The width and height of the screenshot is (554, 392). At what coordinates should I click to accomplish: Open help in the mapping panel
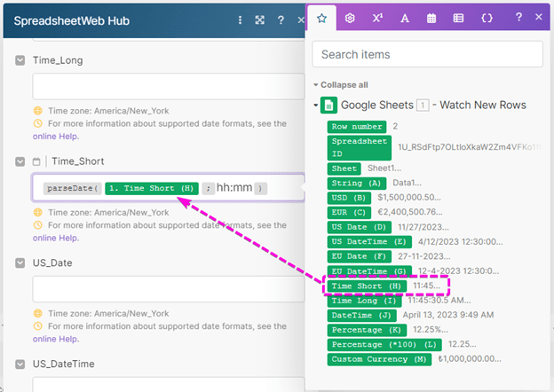pos(518,17)
